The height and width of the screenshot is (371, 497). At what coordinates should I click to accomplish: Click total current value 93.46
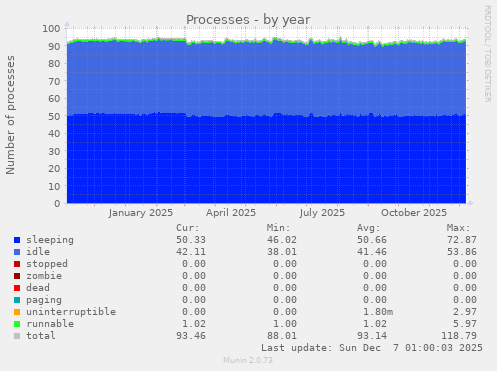tap(191, 336)
